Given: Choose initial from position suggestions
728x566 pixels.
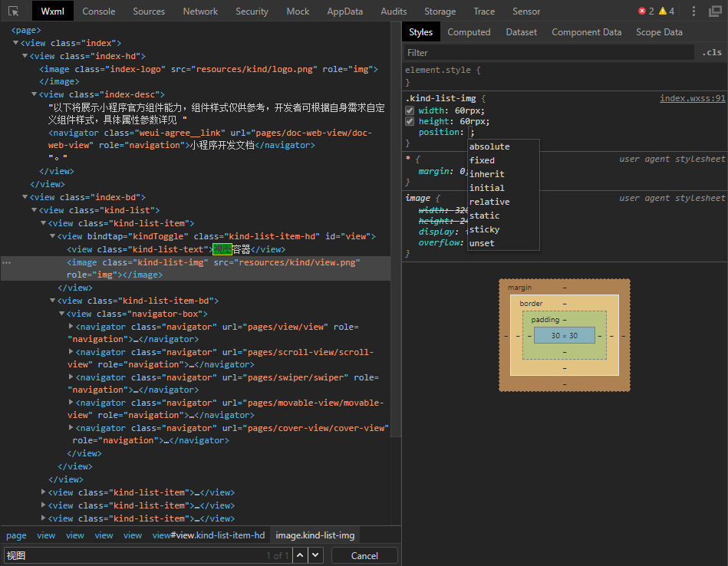Looking at the screenshot, I should (503, 188).
